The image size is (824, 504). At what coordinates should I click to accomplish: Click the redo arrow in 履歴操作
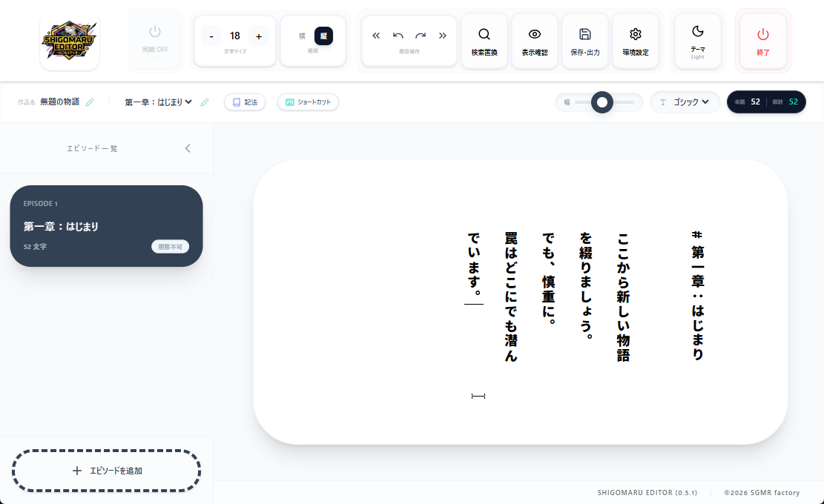[421, 34]
